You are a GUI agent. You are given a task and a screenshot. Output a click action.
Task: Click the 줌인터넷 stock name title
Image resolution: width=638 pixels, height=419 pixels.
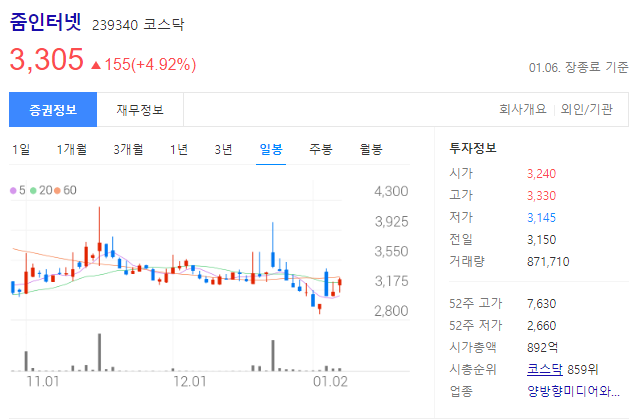(46, 22)
